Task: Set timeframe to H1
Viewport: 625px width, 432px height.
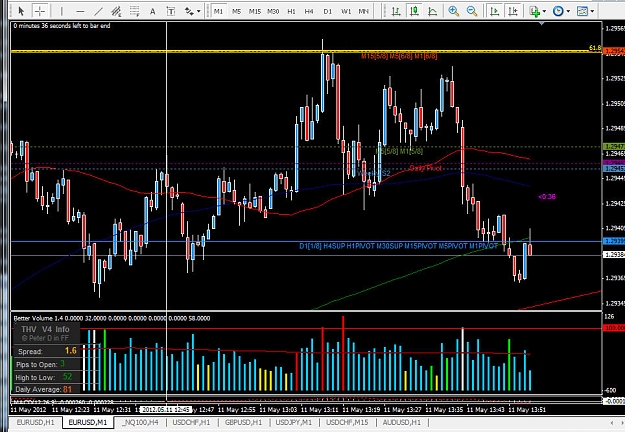Action: click(x=291, y=11)
